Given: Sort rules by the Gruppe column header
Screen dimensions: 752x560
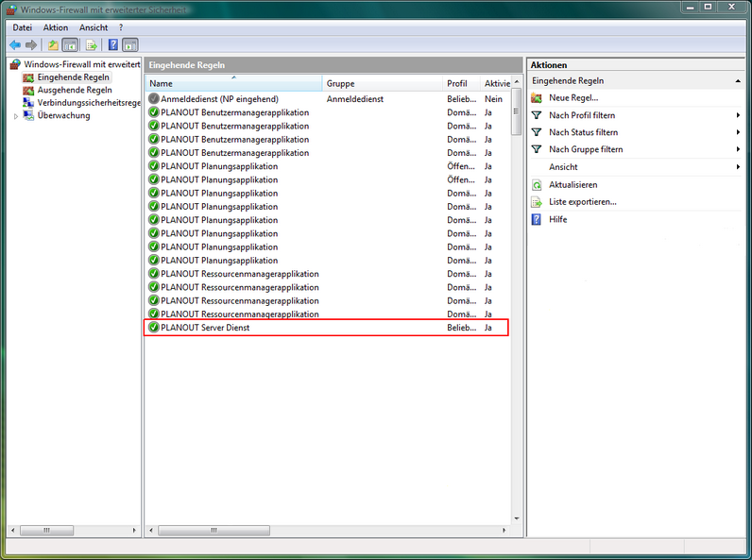Looking at the screenshot, I should pos(383,83).
